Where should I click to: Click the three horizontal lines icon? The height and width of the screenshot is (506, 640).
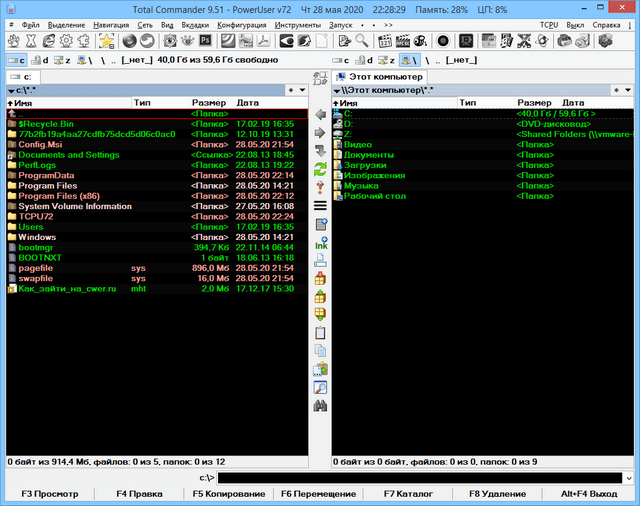pyautogui.click(x=321, y=206)
